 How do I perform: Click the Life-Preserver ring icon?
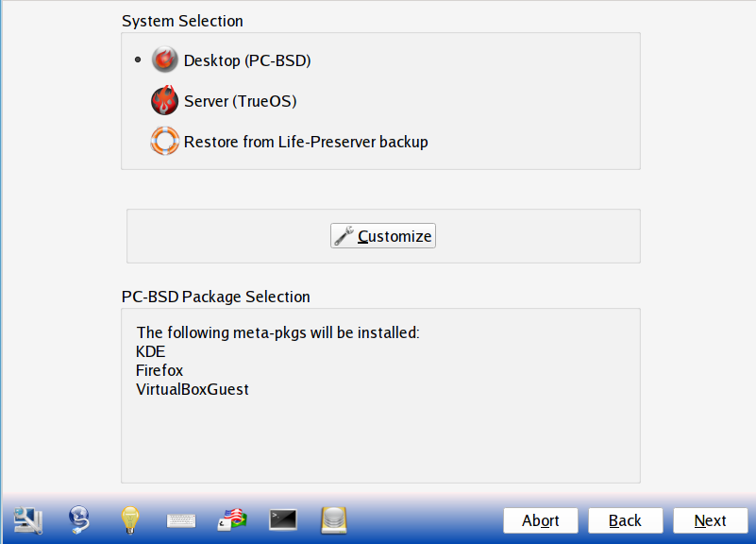coord(164,141)
